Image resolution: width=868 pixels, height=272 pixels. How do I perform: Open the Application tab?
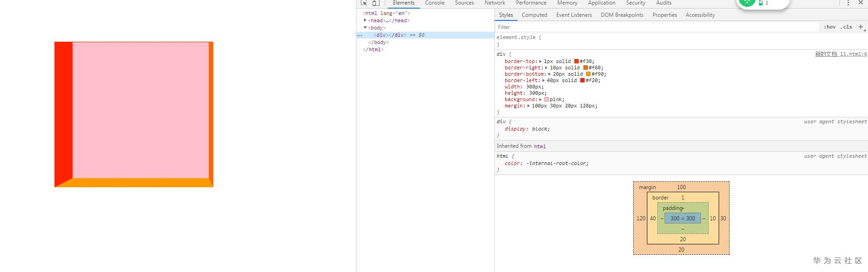(602, 3)
